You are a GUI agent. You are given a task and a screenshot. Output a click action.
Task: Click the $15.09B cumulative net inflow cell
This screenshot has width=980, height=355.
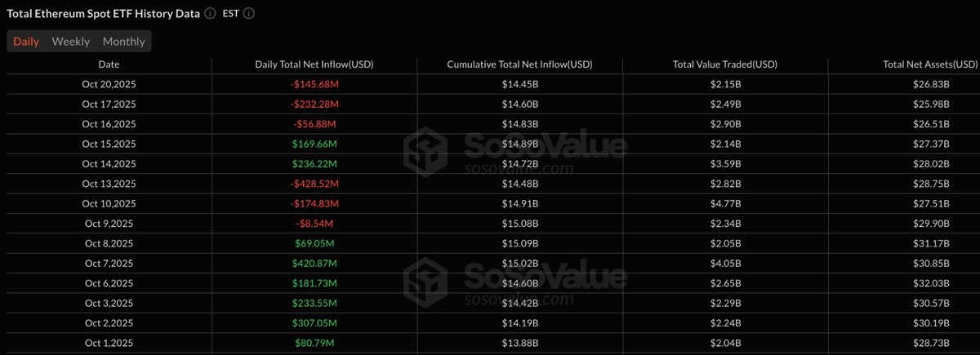[519, 243]
